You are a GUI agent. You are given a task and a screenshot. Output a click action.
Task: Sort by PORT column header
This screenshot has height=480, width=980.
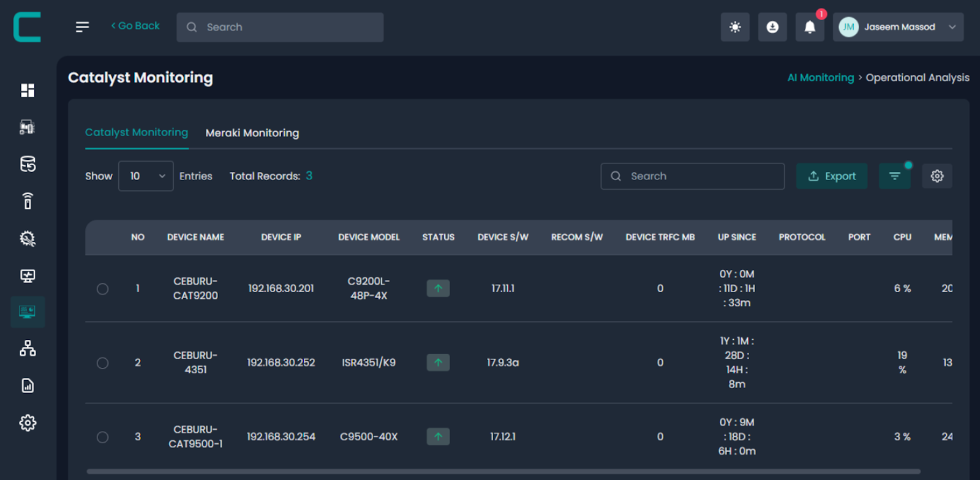click(859, 237)
